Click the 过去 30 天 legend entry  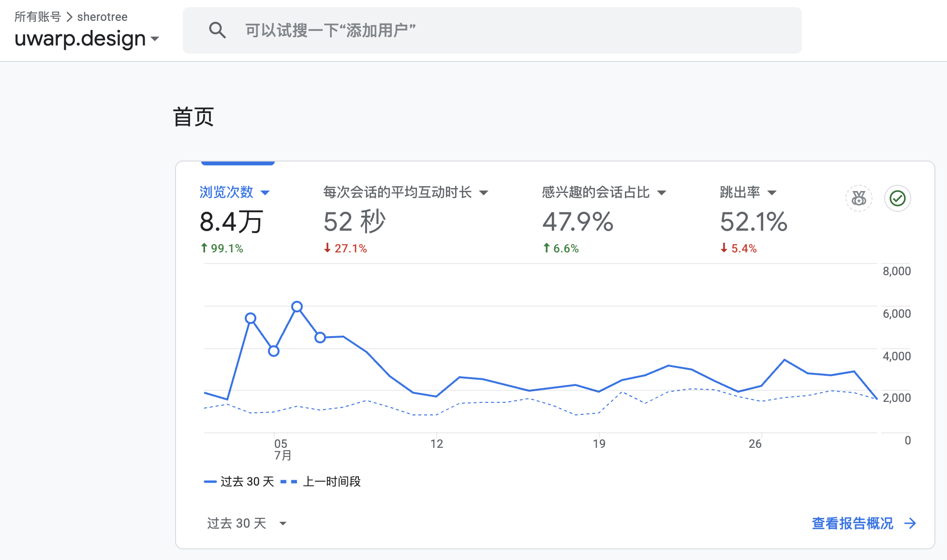239,482
